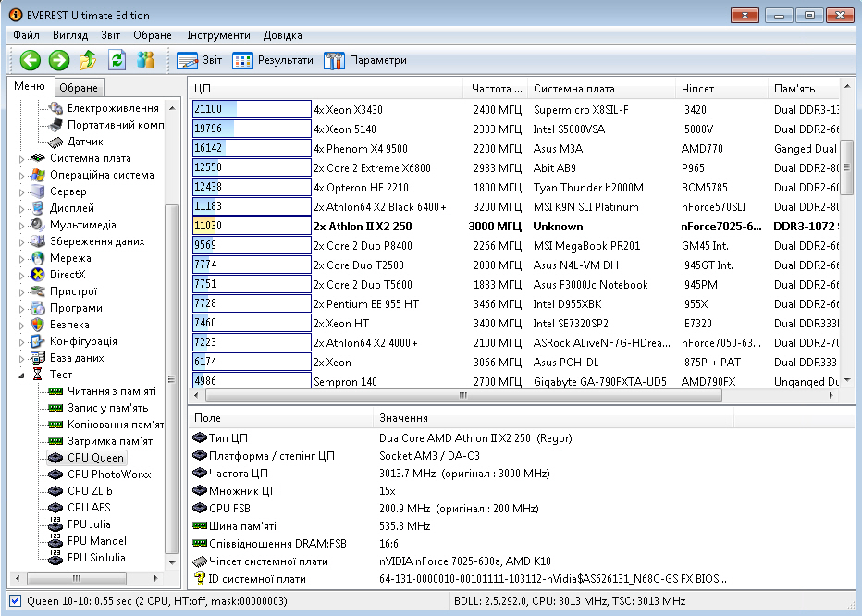Click the Поле column header
The image size is (862, 616).
pyautogui.click(x=281, y=417)
